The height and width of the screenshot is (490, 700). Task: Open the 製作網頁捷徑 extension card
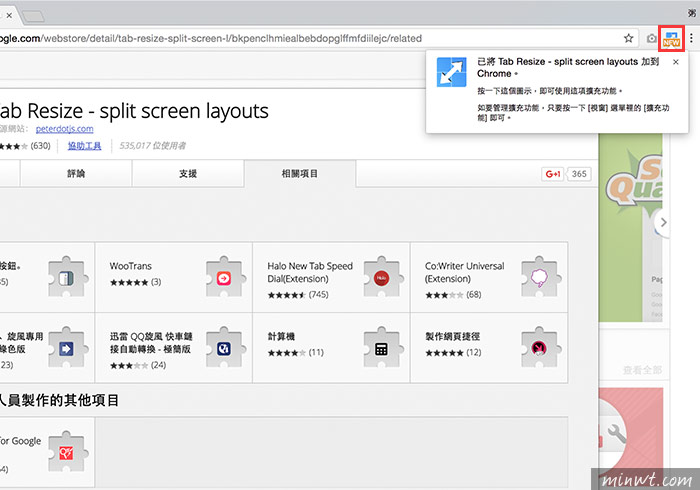489,348
